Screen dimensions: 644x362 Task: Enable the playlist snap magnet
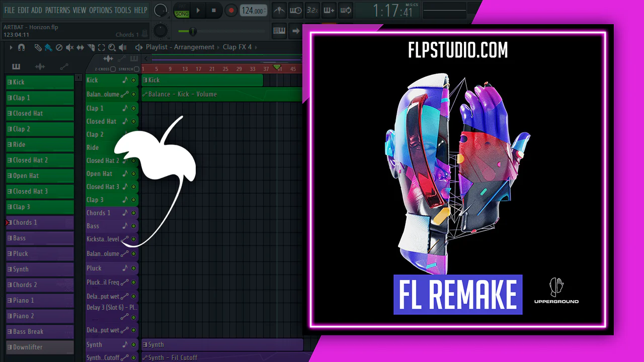coord(21,47)
